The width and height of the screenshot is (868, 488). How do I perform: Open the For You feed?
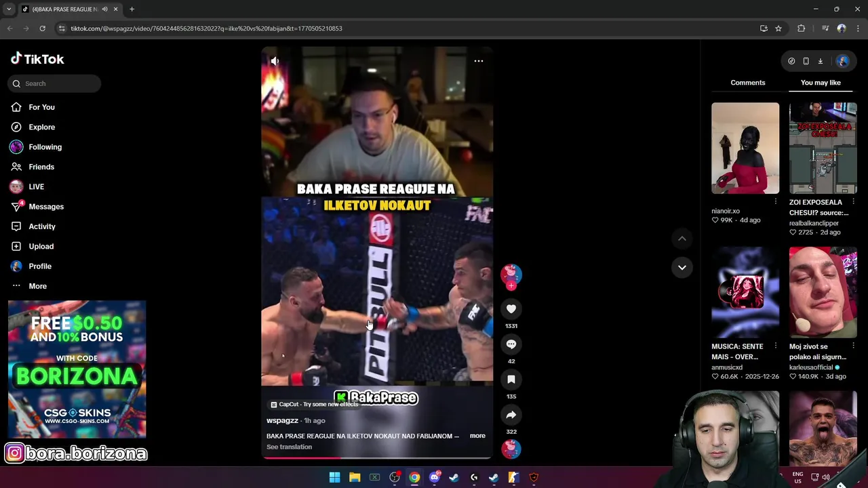click(42, 107)
